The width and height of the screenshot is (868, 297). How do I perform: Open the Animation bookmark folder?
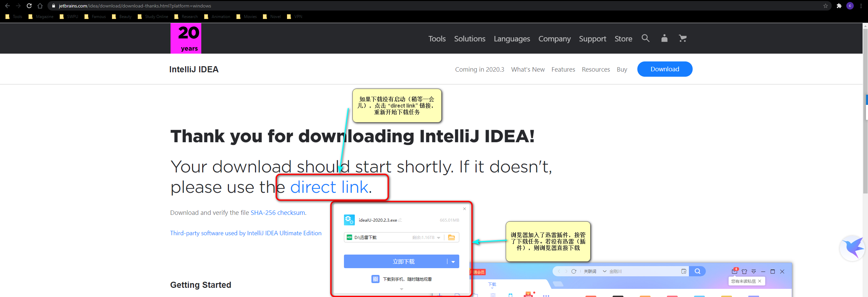click(217, 17)
